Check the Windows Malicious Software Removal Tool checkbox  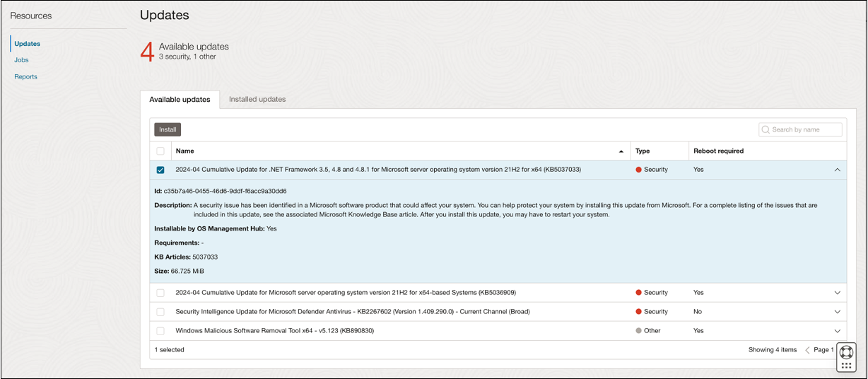click(160, 331)
